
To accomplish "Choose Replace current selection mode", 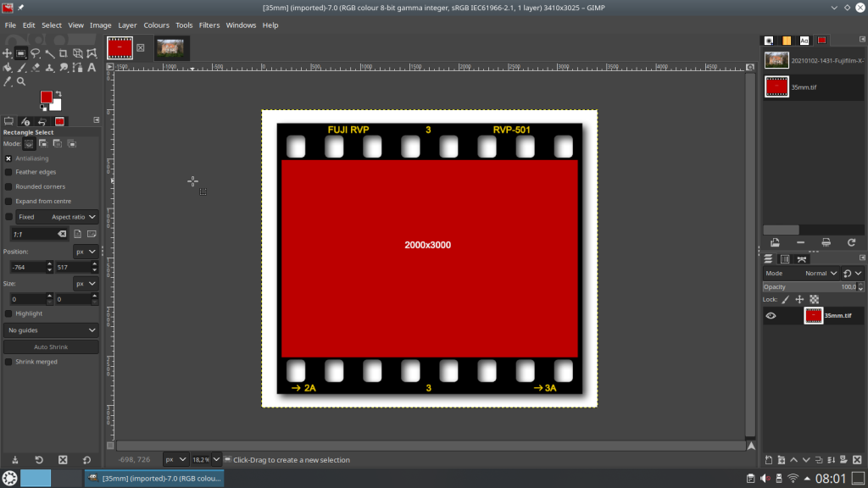I will 29,144.
